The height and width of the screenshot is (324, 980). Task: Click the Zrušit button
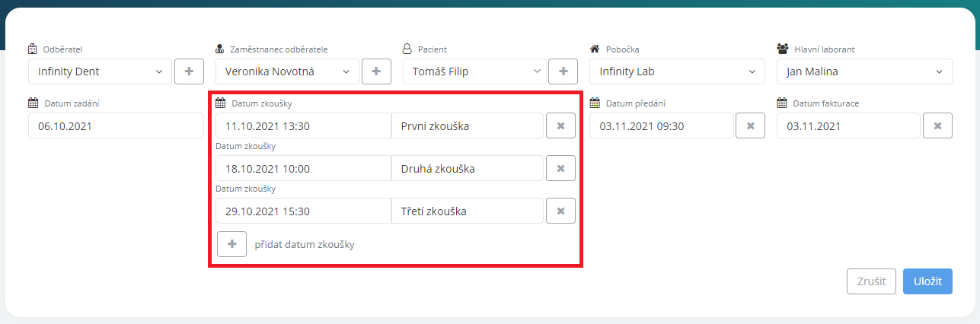(x=871, y=281)
